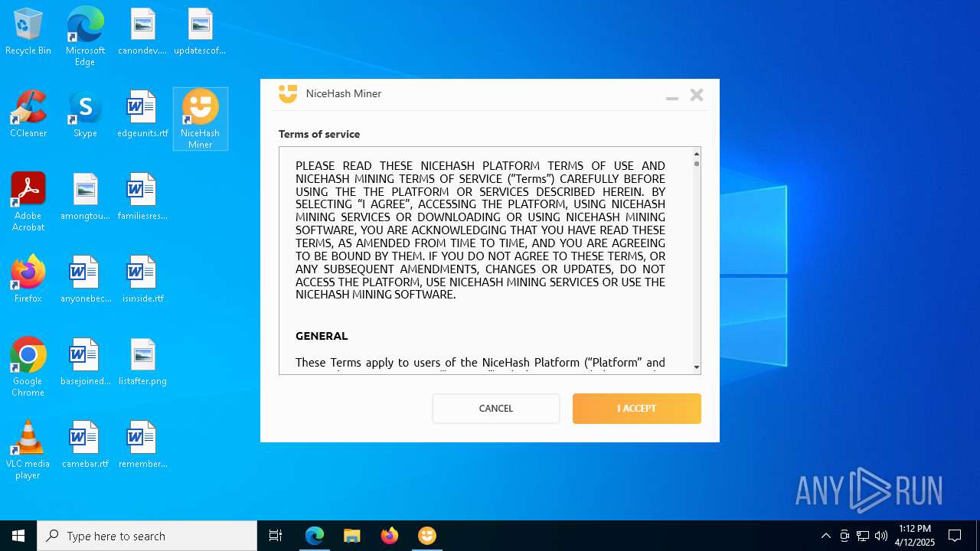Accept the NiceHash terms of service

pos(636,408)
